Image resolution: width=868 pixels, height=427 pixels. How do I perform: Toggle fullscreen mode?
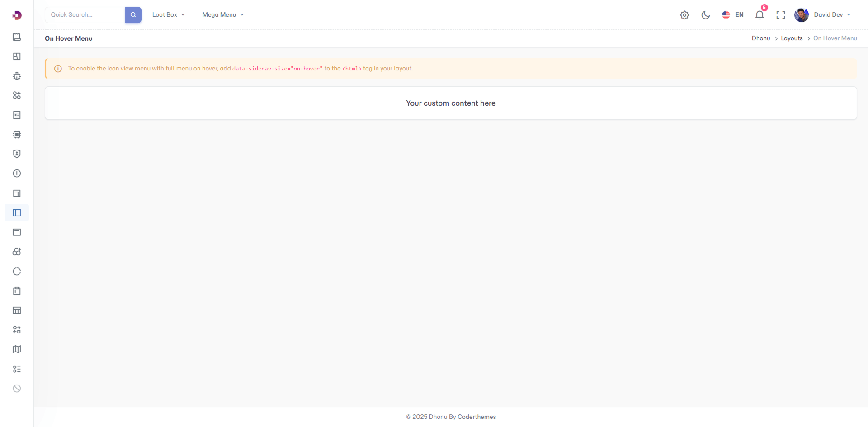(x=780, y=15)
